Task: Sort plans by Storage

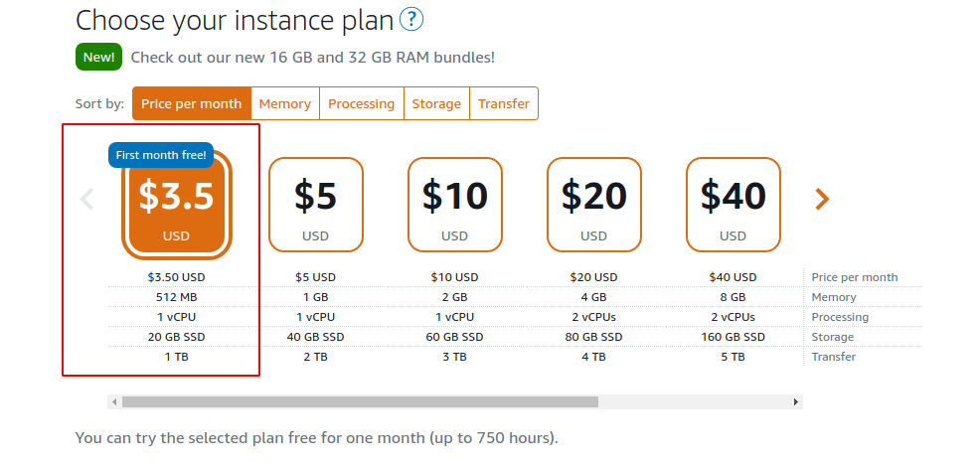Action: click(x=436, y=103)
